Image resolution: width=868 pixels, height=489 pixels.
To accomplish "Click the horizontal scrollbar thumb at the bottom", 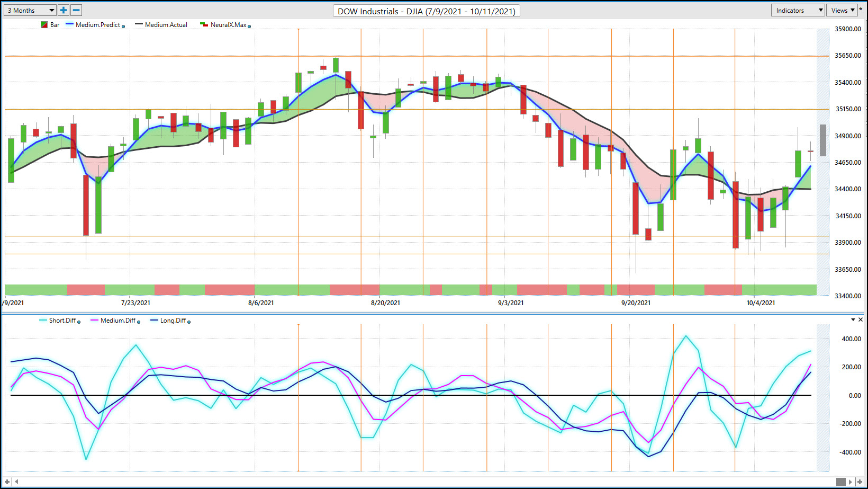I will click(x=841, y=482).
